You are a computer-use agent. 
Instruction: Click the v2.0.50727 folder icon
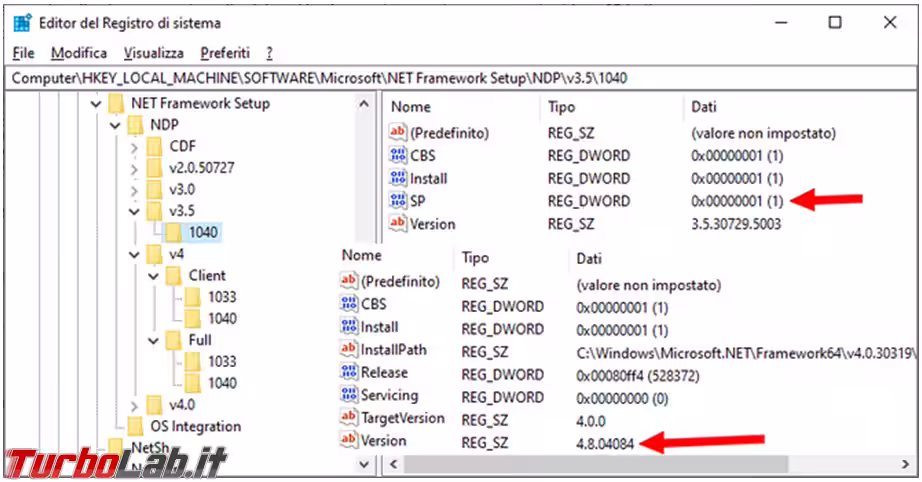153,167
